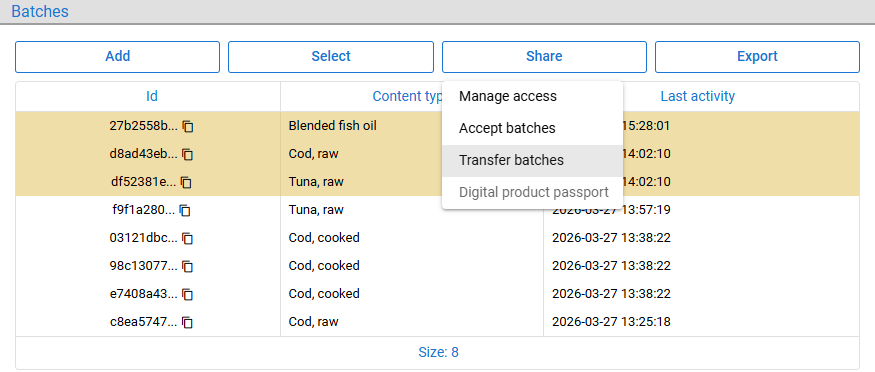875x372 pixels.
Task: Choose Accept batches menu entry
Action: 532,129
